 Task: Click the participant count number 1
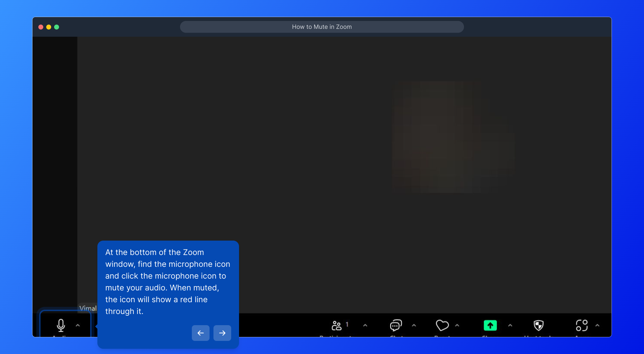pyautogui.click(x=347, y=324)
